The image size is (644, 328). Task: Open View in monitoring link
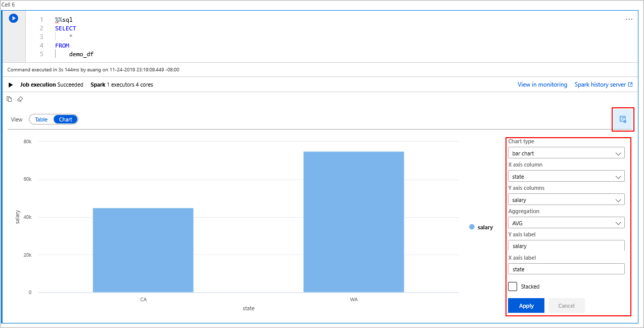542,85
